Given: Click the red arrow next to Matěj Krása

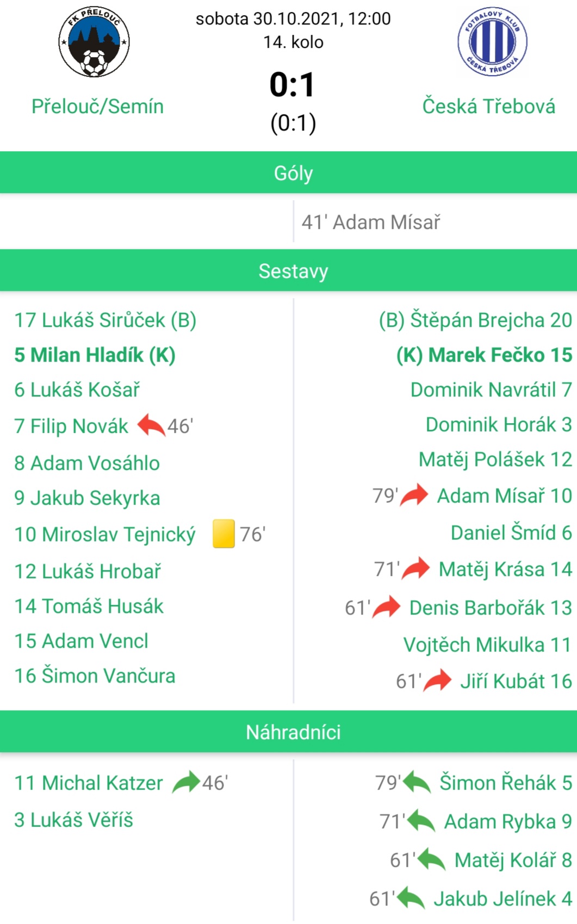Looking at the screenshot, I should 416,568.
